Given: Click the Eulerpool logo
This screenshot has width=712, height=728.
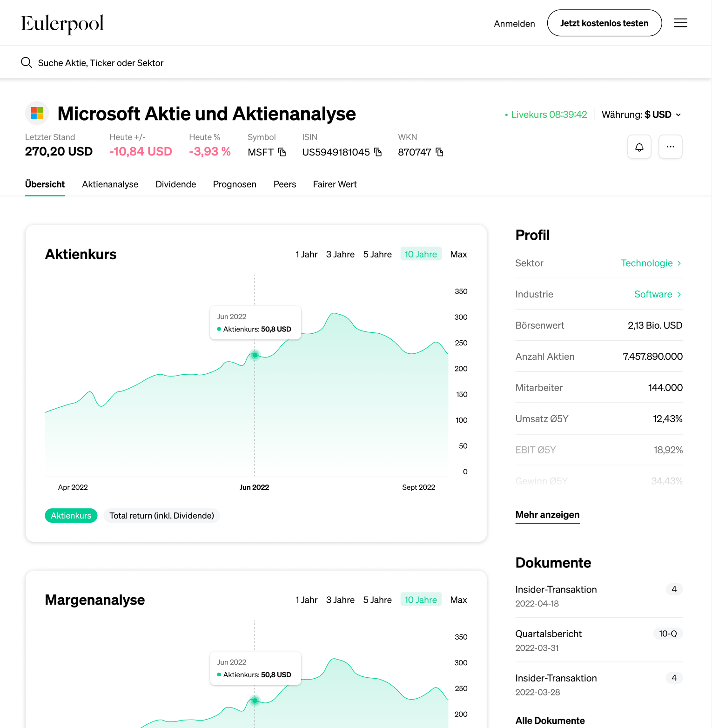Looking at the screenshot, I should click(62, 24).
